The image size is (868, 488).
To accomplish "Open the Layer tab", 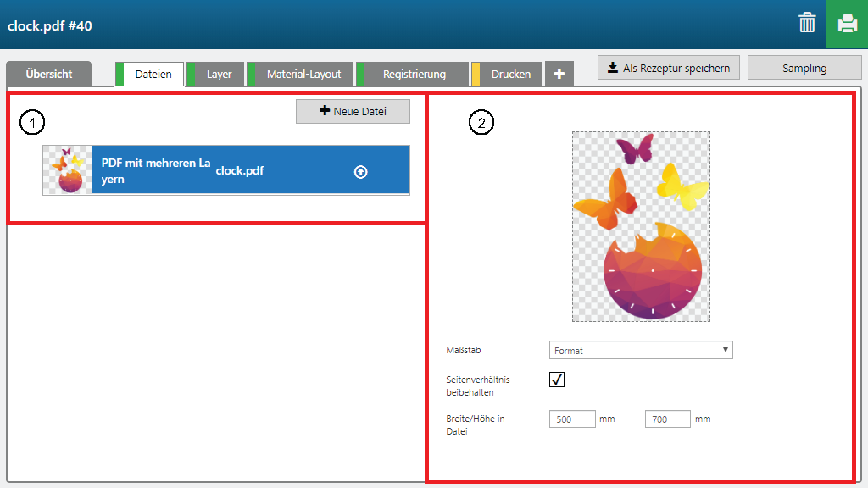I will [x=219, y=74].
